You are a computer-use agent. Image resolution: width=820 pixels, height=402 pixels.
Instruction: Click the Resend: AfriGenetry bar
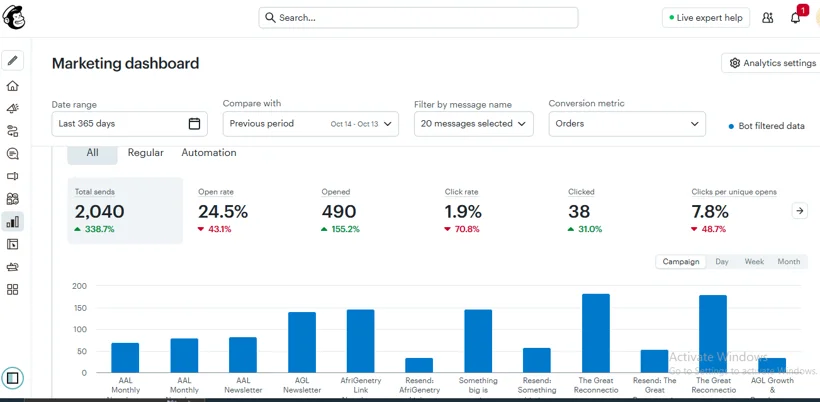pyautogui.click(x=419, y=365)
